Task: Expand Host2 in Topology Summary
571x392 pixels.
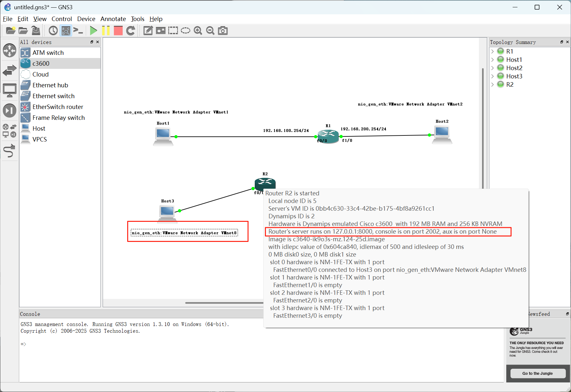Action: pos(493,68)
